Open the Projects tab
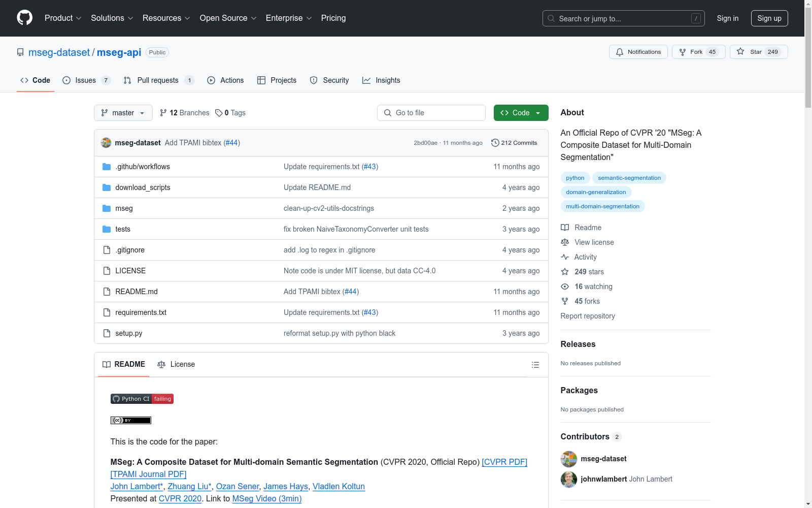The width and height of the screenshot is (812, 508). (277, 80)
